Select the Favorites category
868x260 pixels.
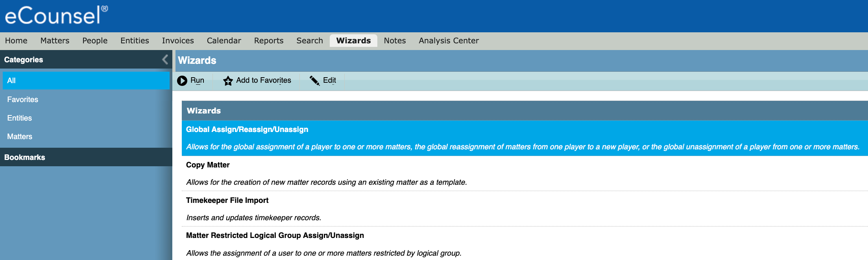click(22, 100)
